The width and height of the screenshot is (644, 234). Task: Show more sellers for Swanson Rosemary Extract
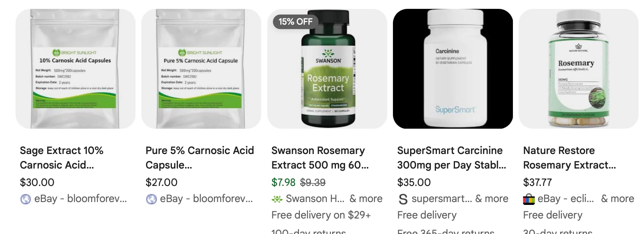tap(366, 199)
